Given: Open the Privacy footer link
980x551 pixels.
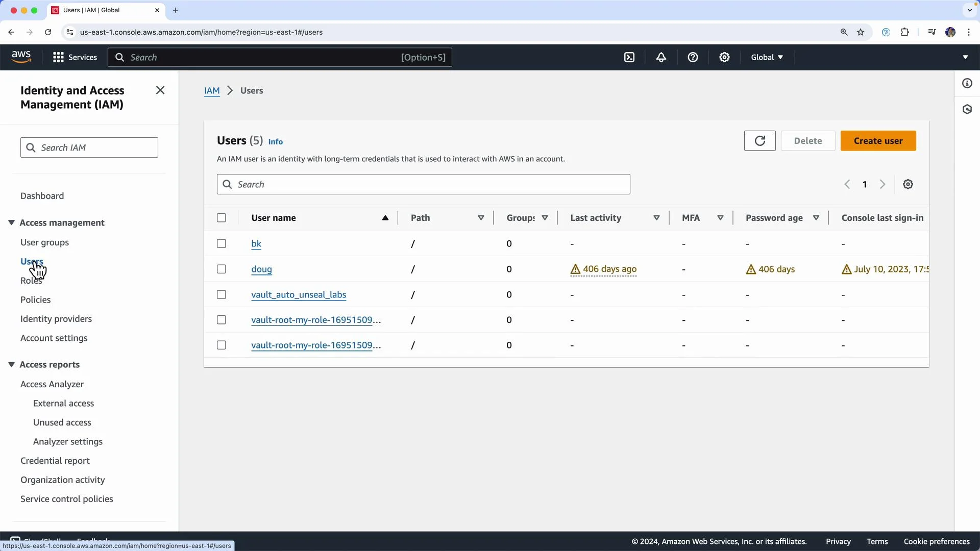Looking at the screenshot, I should tap(838, 541).
